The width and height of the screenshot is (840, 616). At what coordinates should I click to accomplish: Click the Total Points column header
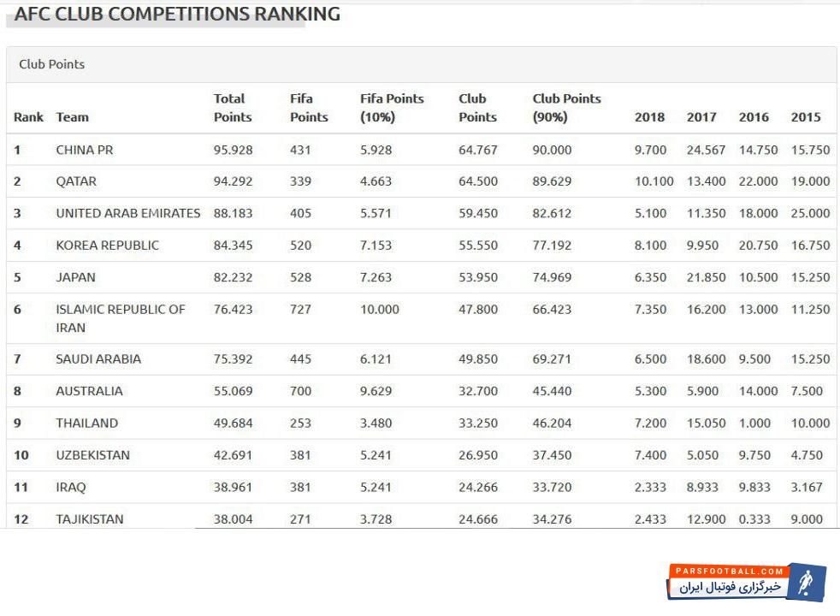click(x=233, y=108)
